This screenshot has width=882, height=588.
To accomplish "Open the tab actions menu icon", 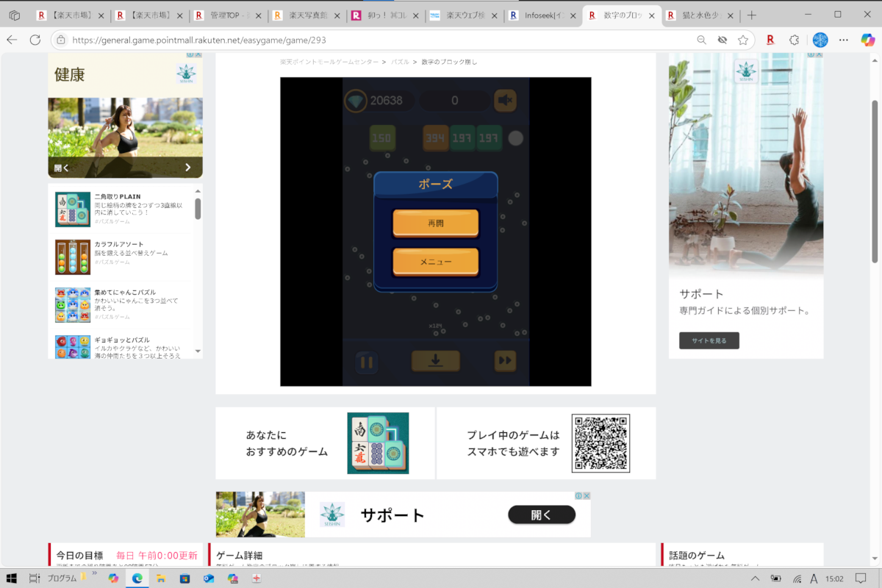I will 15,15.
